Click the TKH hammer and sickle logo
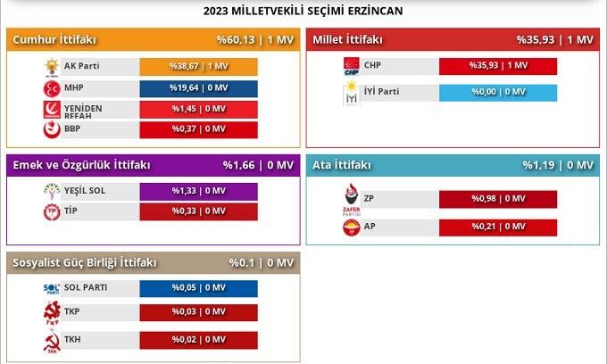 click(51, 343)
